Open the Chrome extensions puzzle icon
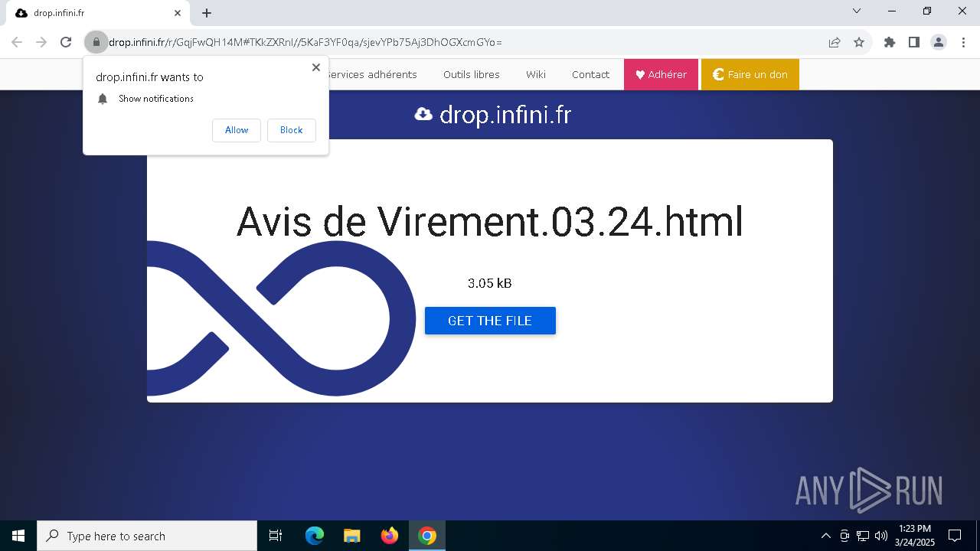980x551 pixels. tap(890, 42)
